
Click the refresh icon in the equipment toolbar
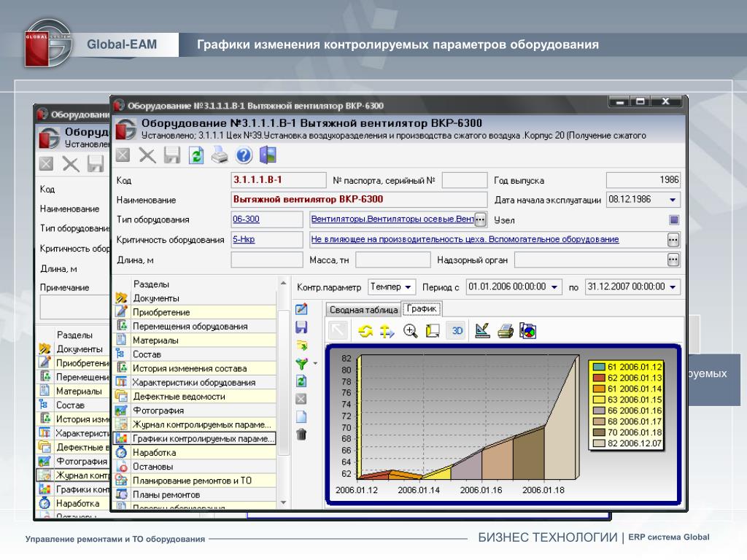pyautogui.click(x=196, y=155)
